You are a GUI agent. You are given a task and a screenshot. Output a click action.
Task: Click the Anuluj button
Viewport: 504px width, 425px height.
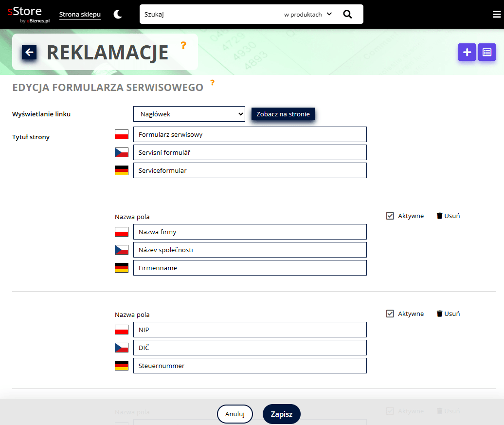tap(234, 414)
